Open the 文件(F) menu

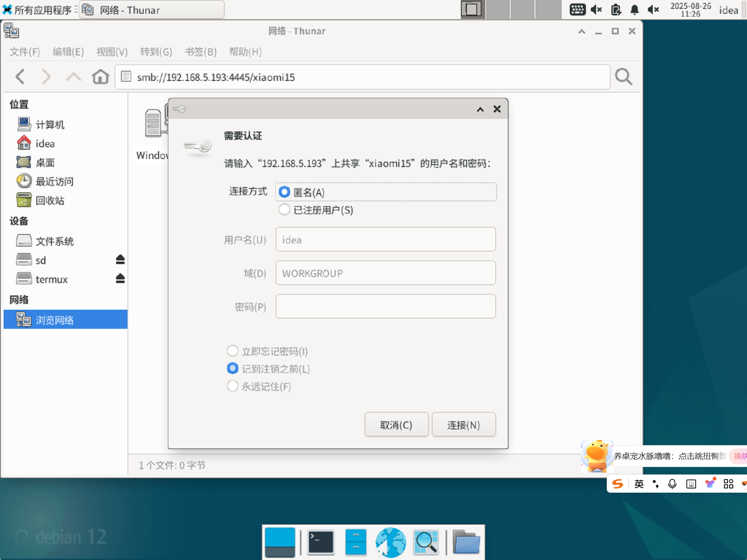pos(24,52)
